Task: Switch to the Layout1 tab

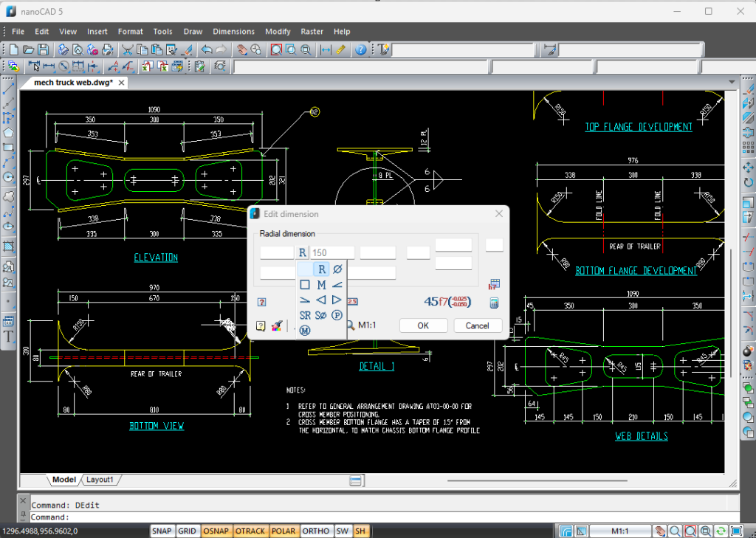Action: pyautogui.click(x=100, y=479)
